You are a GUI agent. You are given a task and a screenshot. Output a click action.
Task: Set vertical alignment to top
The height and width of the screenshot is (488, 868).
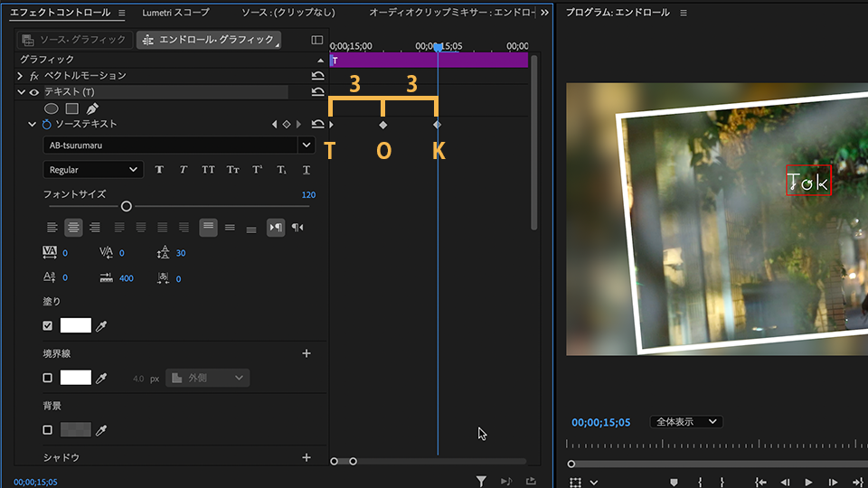point(208,228)
